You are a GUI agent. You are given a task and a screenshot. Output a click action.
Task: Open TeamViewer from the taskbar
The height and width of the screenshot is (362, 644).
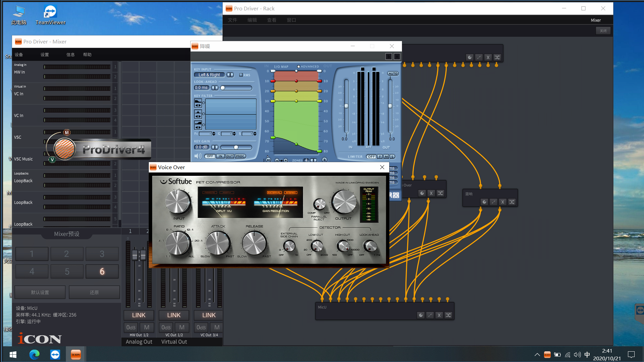55,354
